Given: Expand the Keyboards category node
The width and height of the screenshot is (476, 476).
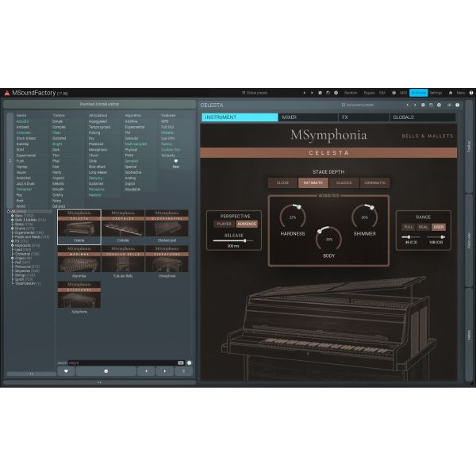Looking at the screenshot, I should click(x=13, y=245).
